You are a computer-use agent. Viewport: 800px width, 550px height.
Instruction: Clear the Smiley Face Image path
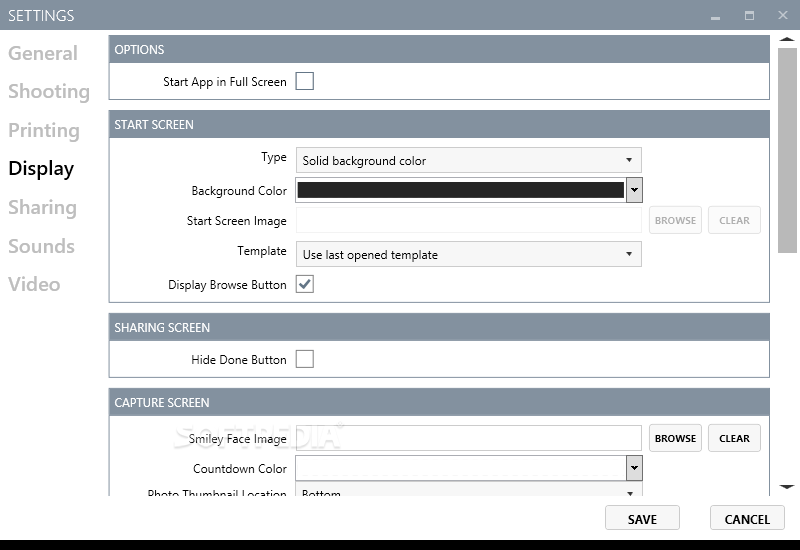coord(734,438)
